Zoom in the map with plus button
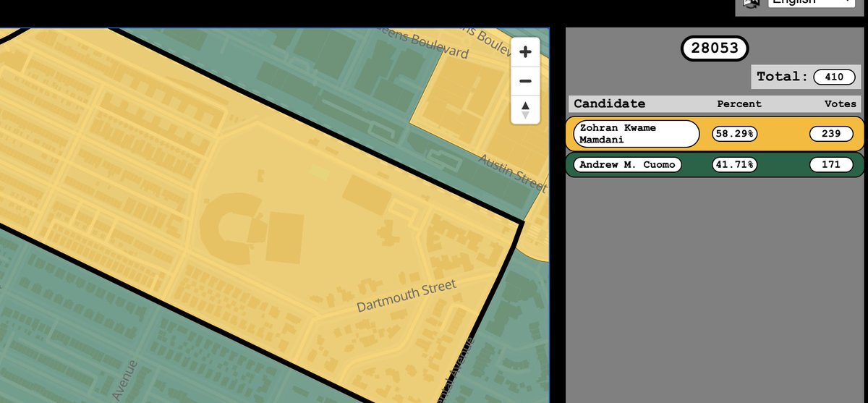 [526, 51]
